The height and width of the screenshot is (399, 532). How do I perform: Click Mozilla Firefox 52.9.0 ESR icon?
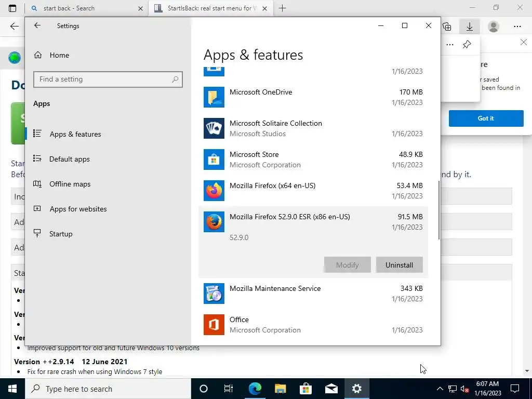[x=214, y=222]
